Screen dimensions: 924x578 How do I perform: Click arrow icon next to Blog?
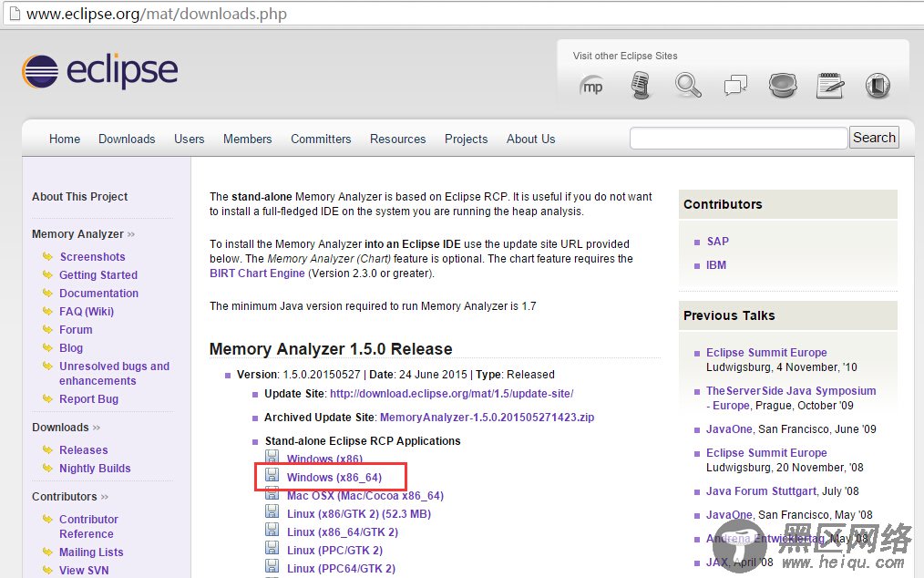pyautogui.click(x=47, y=347)
